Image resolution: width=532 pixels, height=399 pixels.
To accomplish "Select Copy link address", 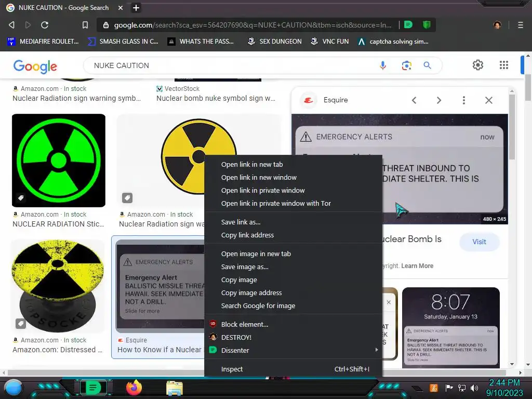I will (294, 235).
